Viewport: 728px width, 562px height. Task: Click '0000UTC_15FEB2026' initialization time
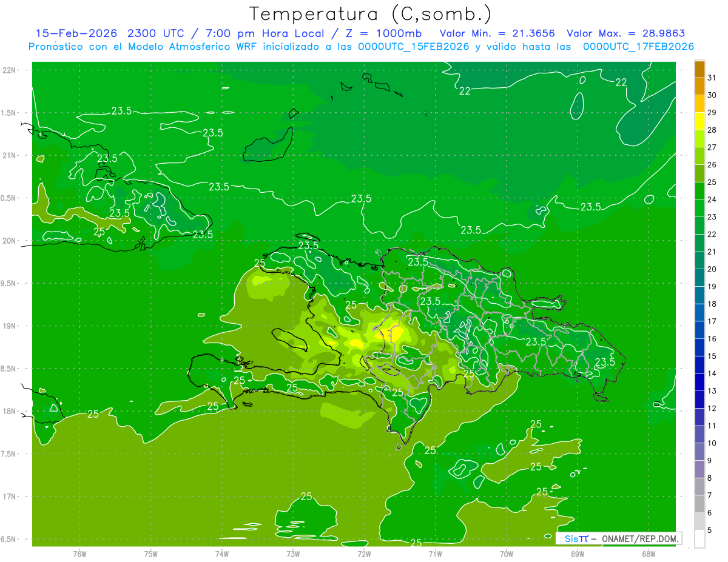414,47
